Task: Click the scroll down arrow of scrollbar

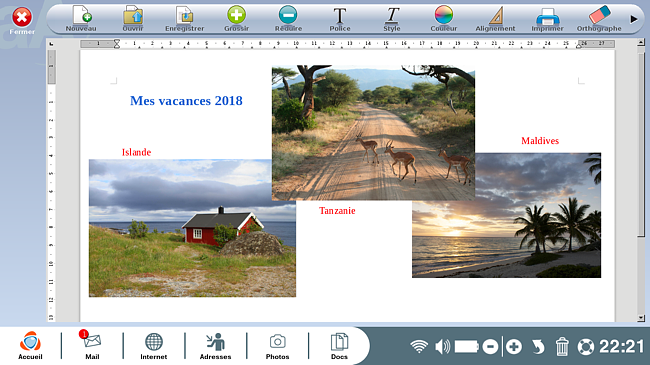Action: 640,318
